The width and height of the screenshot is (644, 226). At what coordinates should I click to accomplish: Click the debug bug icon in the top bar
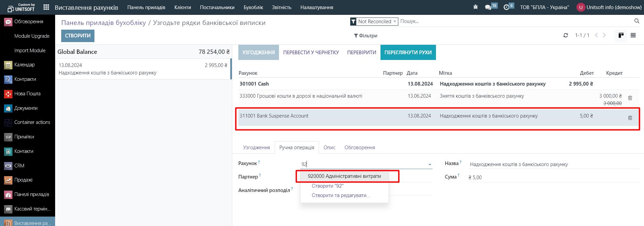475,7
